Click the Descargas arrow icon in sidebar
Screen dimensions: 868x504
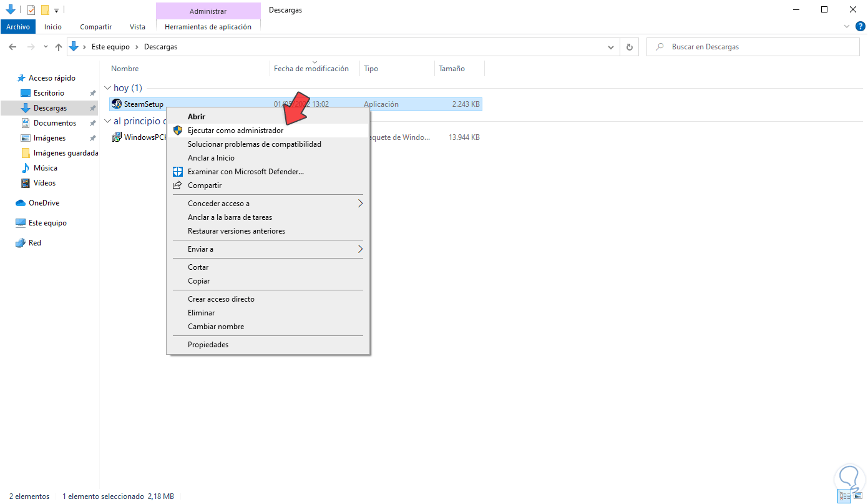point(26,108)
